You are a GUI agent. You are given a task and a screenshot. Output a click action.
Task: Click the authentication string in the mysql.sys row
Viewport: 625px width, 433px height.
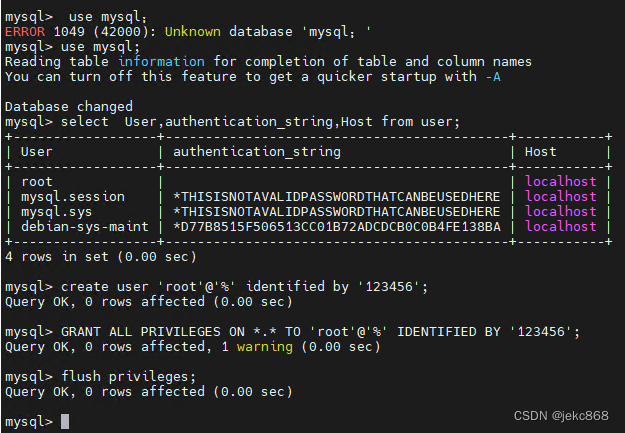coord(337,212)
